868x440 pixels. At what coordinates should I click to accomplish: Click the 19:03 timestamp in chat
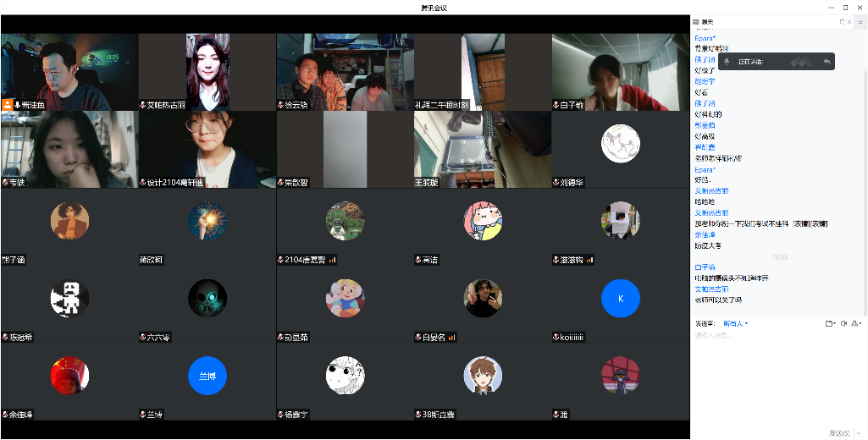779,257
